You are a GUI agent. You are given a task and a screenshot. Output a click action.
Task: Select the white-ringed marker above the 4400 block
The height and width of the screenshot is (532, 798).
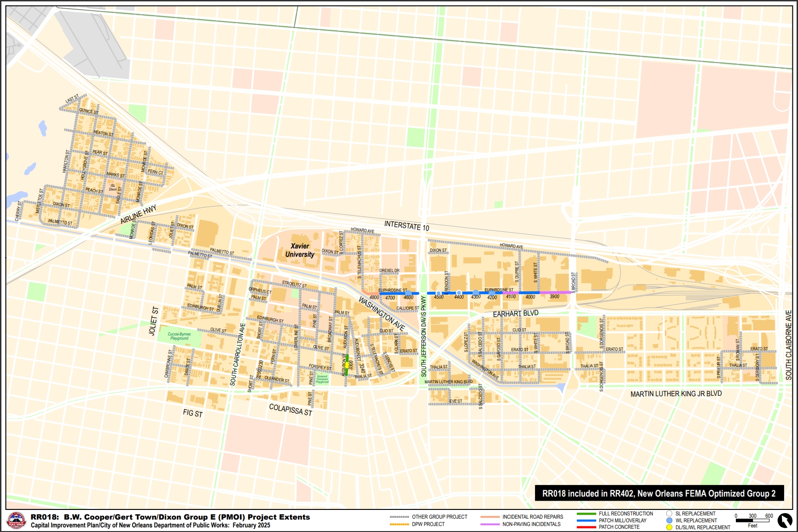tap(459, 293)
